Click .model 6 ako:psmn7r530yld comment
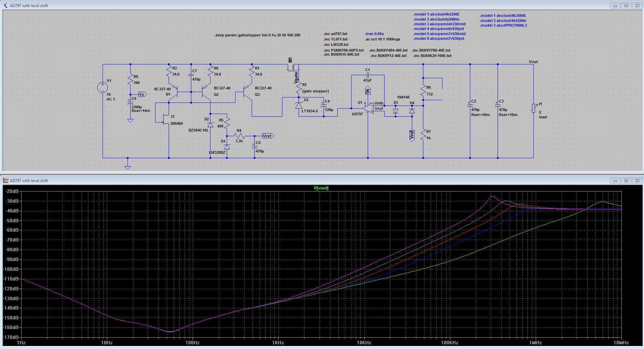Viewport: 644px width, 349px height. point(439,38)
